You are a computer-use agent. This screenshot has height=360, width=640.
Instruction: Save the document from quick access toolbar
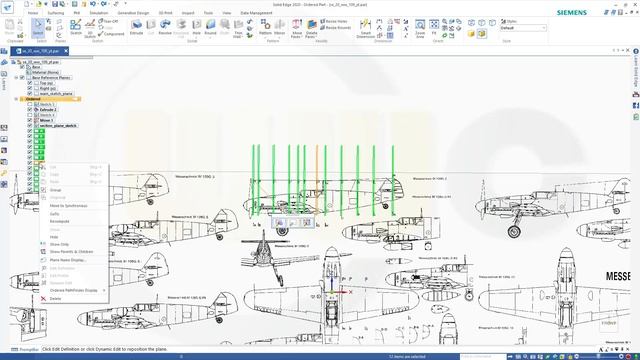pos(55,4)
